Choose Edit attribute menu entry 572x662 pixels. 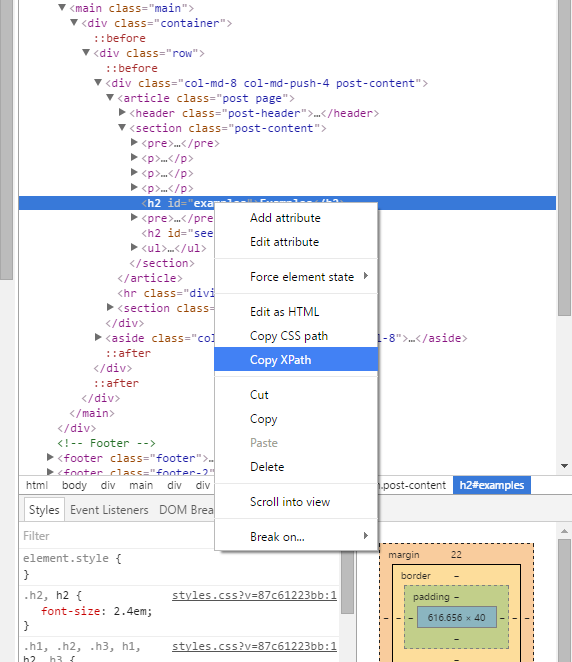tap(296, 242)
